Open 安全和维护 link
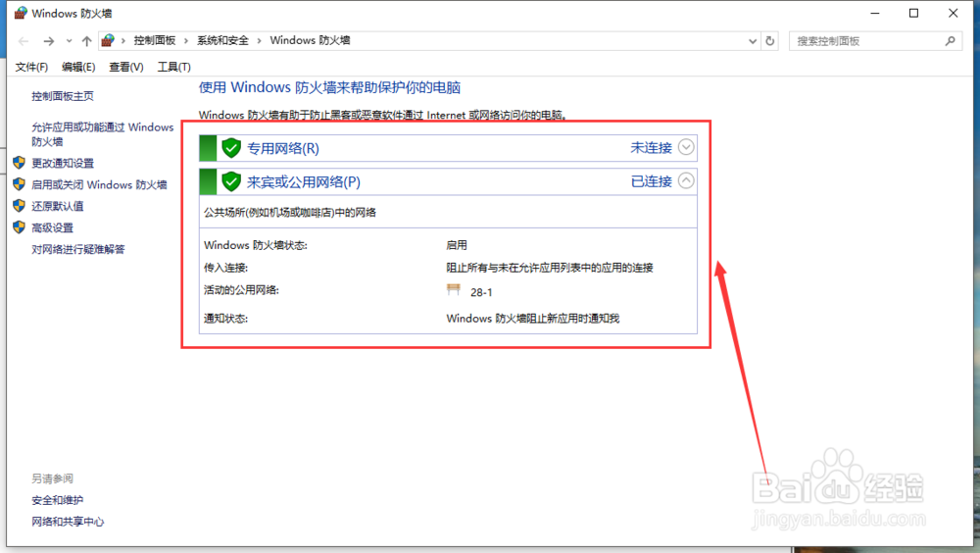This screenshot has width=980, height=553. point(58,500)
